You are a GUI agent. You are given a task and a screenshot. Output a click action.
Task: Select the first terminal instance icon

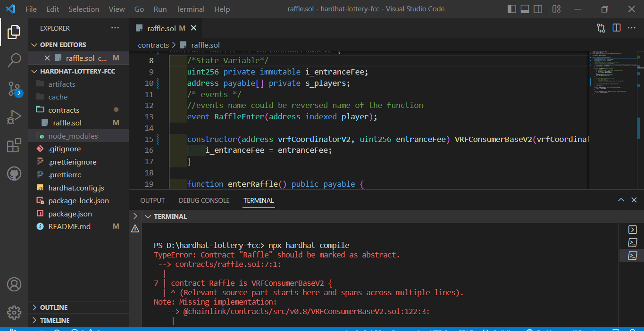632,230
